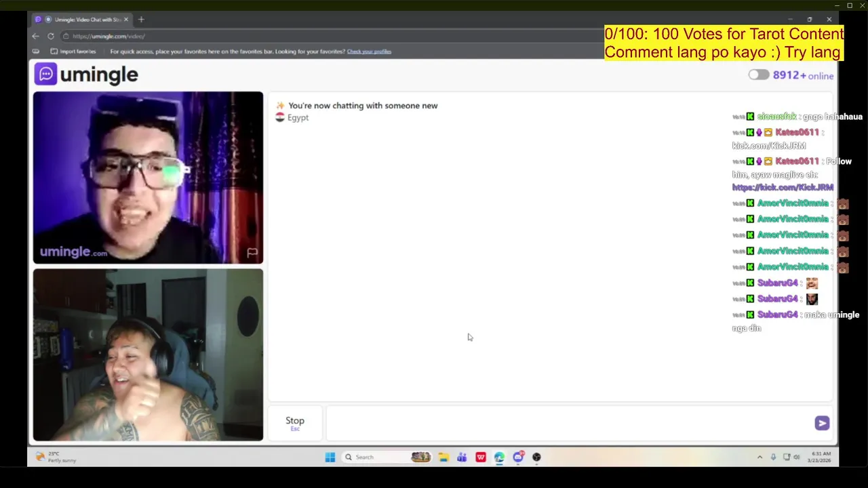868x488 pixels.
Task: Open the Windows Start menu
Action: pyautogui.click(x=330, y=457)
